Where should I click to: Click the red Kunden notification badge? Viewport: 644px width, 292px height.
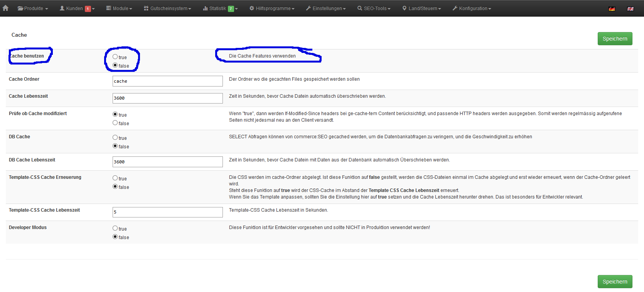point(88,8)
